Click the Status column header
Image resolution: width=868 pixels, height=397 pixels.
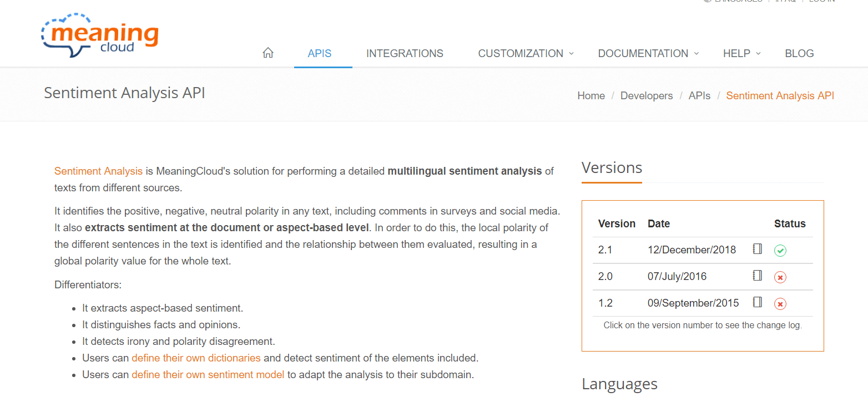(790, 224)
